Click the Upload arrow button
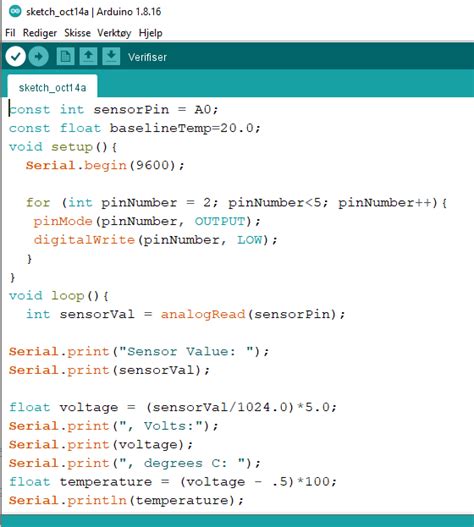474x527 pixels. click(39, 56)
